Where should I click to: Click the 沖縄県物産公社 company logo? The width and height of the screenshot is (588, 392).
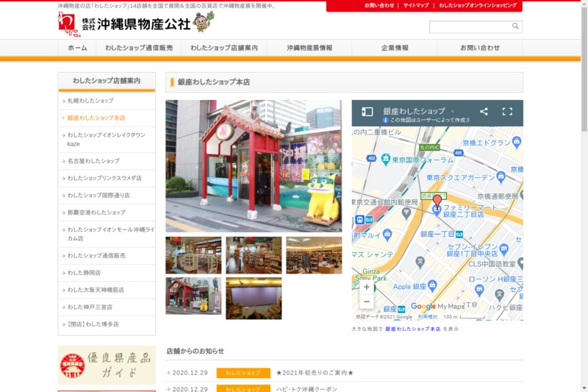click(136, 23)
